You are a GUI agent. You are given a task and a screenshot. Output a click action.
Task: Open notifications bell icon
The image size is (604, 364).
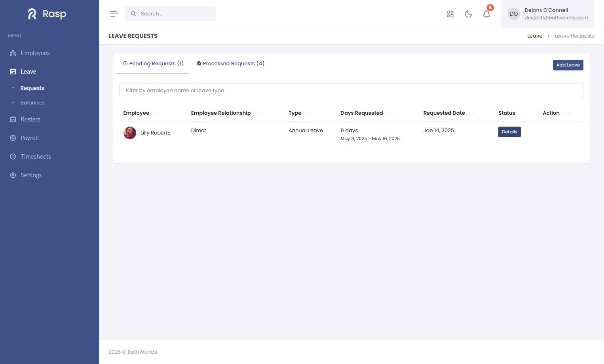click(486, 14)
